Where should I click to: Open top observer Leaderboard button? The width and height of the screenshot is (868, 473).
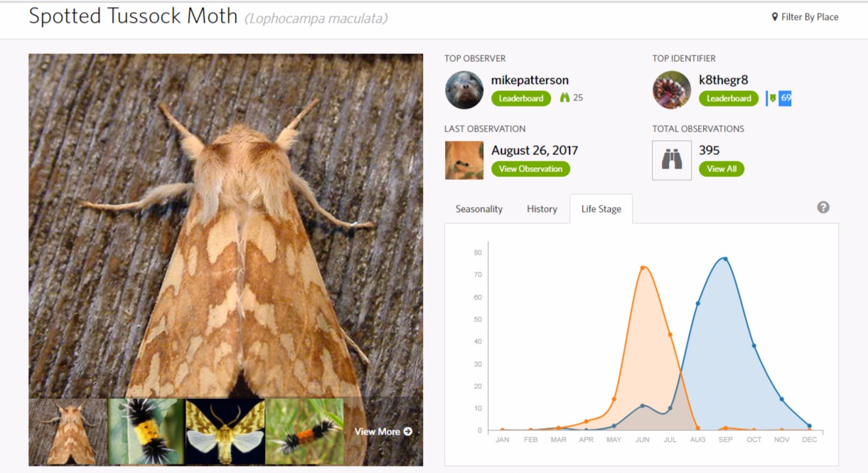pyautogui.click(x=521, y=98)
